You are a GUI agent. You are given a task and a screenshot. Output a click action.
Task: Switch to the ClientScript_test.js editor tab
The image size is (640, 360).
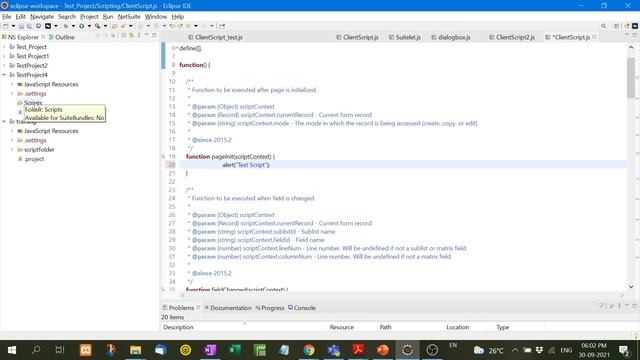tap(215, 37)
